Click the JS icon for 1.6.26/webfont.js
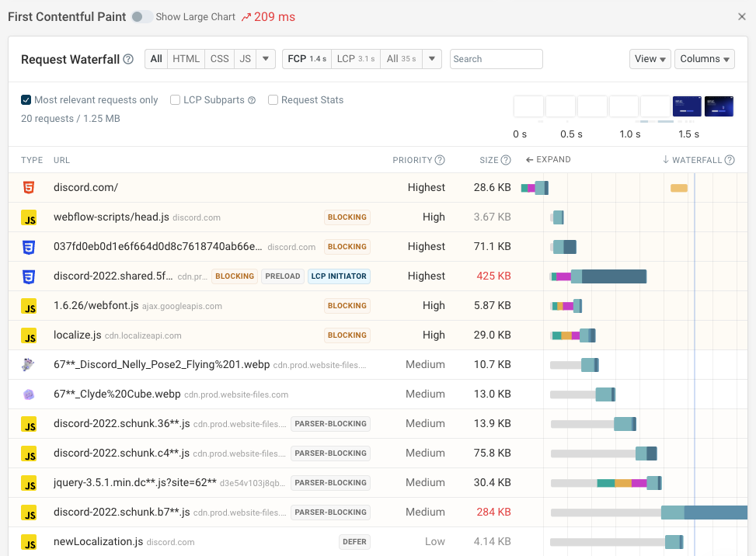 [29, 306]
